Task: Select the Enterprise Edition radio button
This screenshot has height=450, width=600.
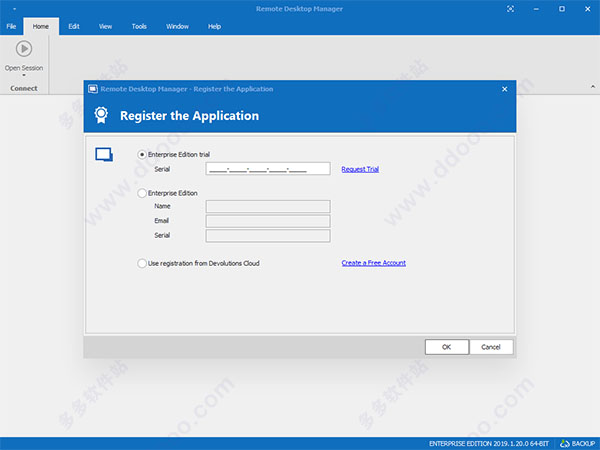Action: 142,193
